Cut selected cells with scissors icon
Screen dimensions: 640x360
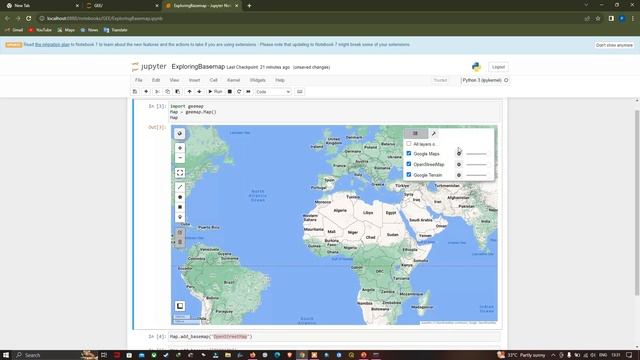tap(157, 92)
